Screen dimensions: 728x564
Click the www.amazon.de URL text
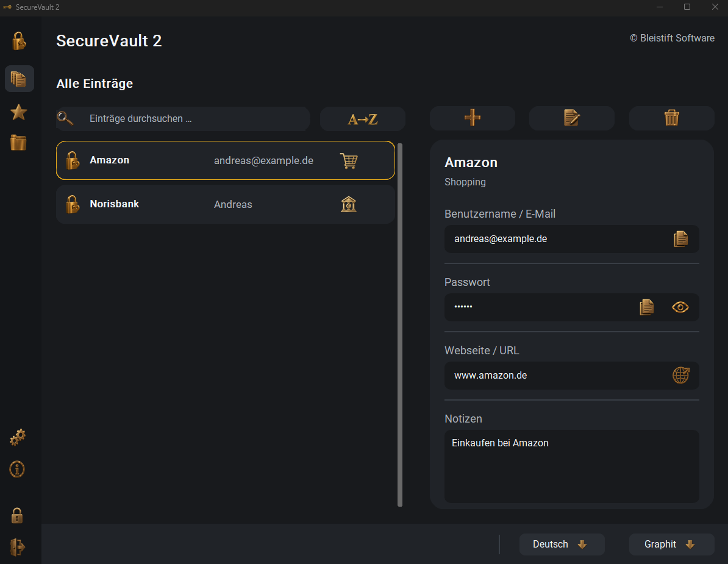point(490,375)
